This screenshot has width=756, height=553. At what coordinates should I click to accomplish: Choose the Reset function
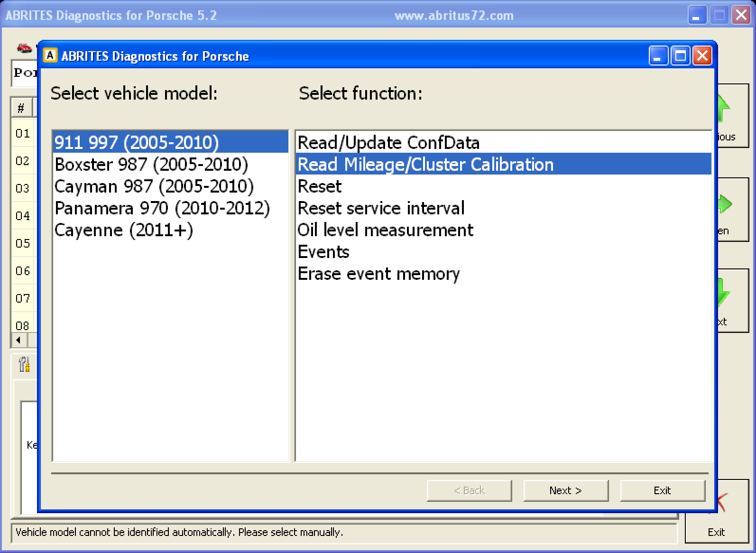point(504,186)
